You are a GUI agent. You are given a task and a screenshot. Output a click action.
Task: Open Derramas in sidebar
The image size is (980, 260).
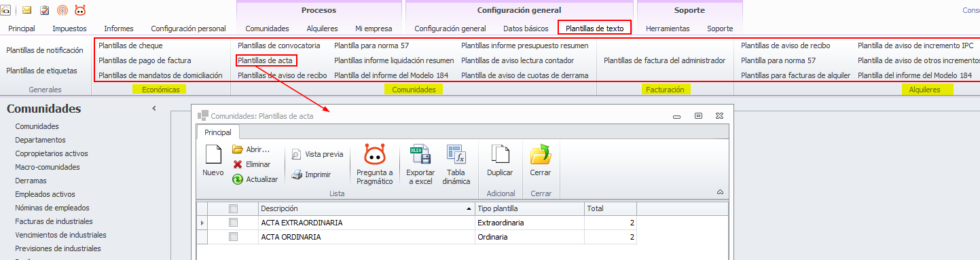click(x=31, y=181)
